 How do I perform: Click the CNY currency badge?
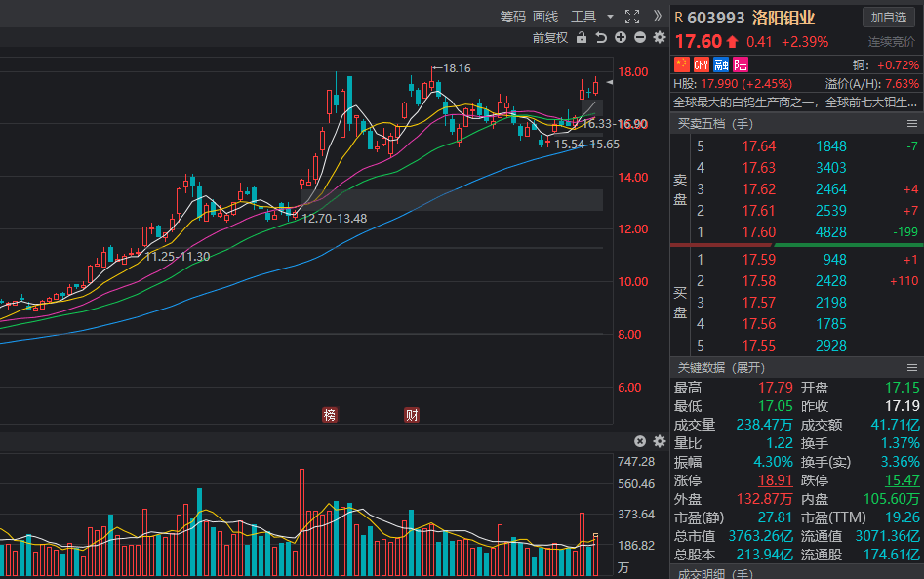tap(702, 64)
